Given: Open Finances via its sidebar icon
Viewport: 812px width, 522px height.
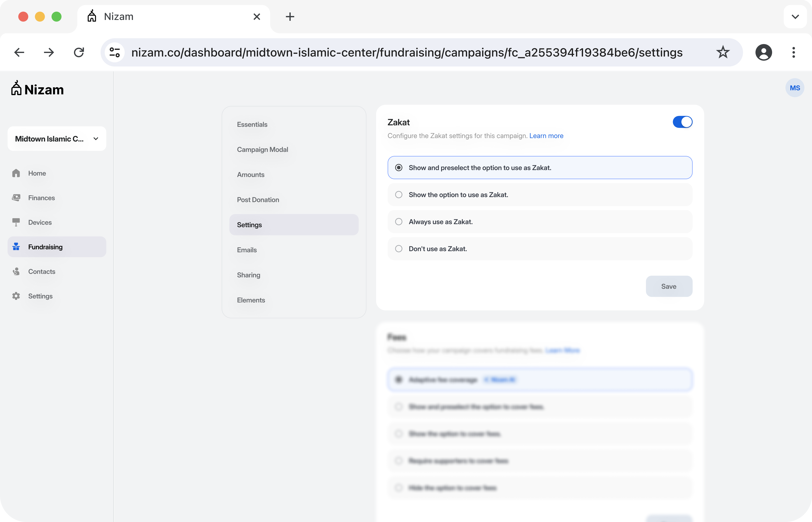Looking at the screenshot, I should pos(16,198).
